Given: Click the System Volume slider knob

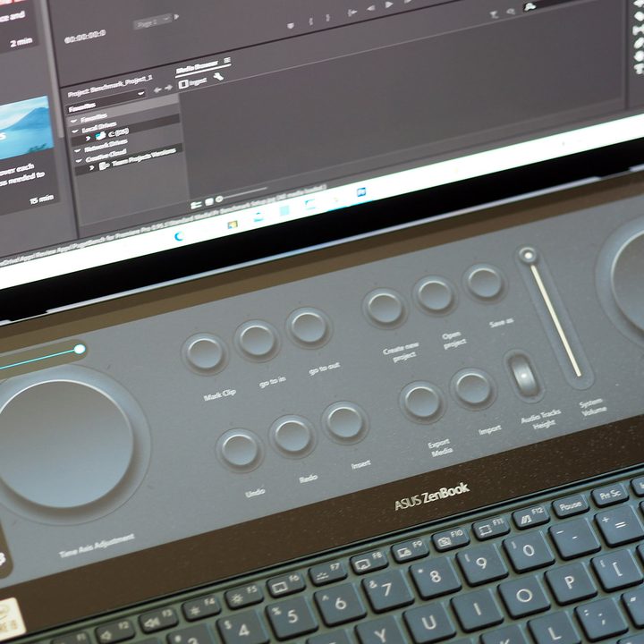Looking at the screenshot, I should coord(528,256).
